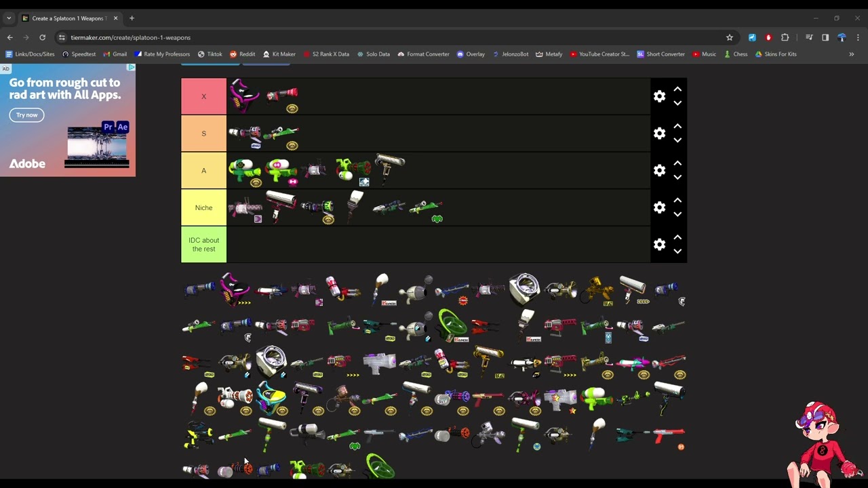This screenshot has height=488, width=868.
Task: Click the IDC about the rest label
Action: [x=203, y=244]
